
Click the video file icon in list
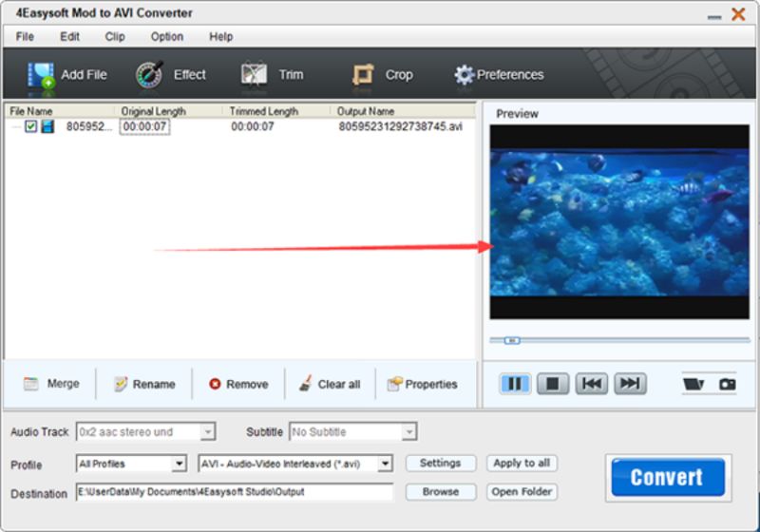(47, 126)
